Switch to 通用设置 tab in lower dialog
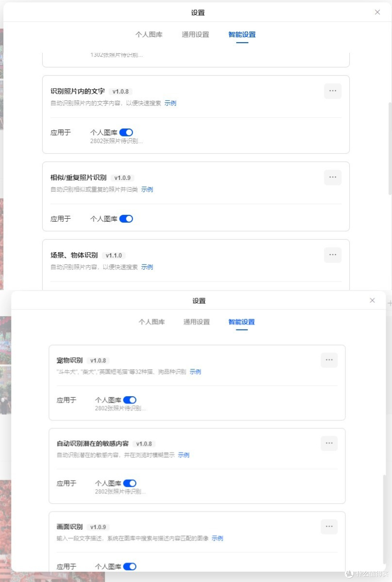This screenshot has width=392, height=582. tap(196, 322)
